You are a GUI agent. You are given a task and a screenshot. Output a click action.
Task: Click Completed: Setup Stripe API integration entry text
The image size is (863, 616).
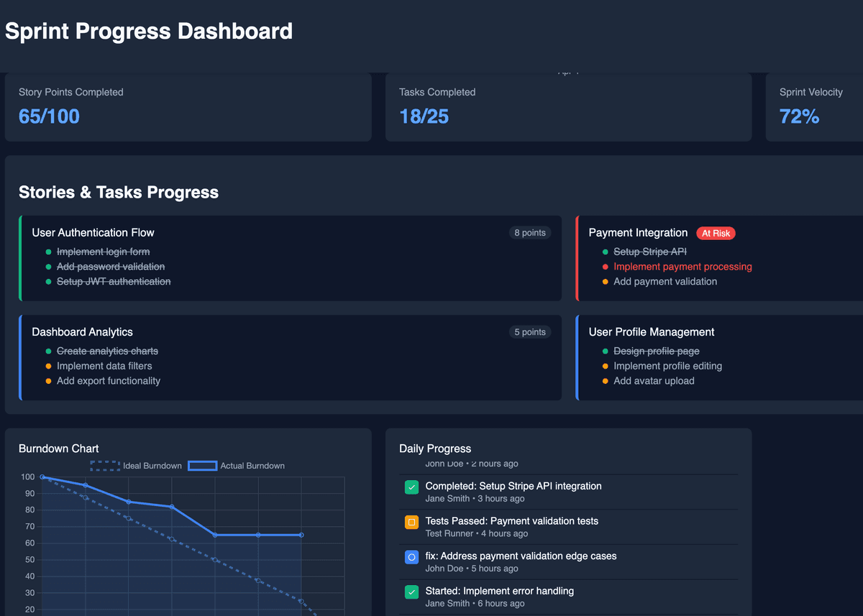click(513, 486)
